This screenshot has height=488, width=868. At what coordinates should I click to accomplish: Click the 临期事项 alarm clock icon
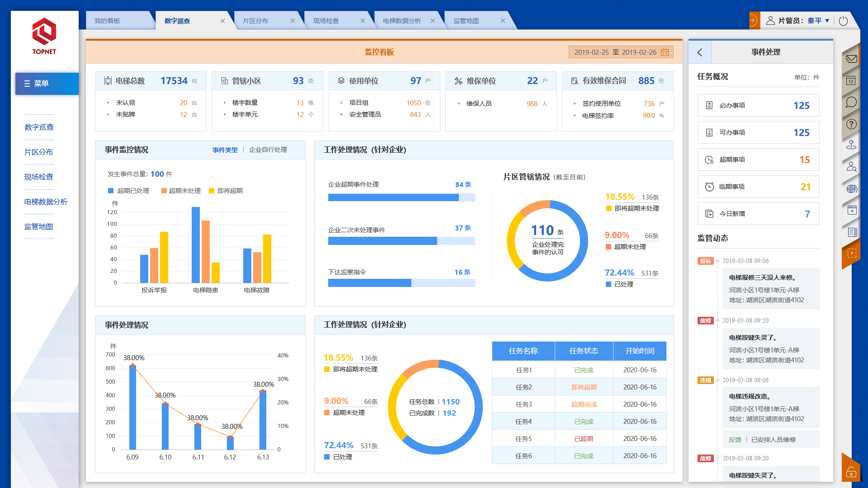click(709, 187)
